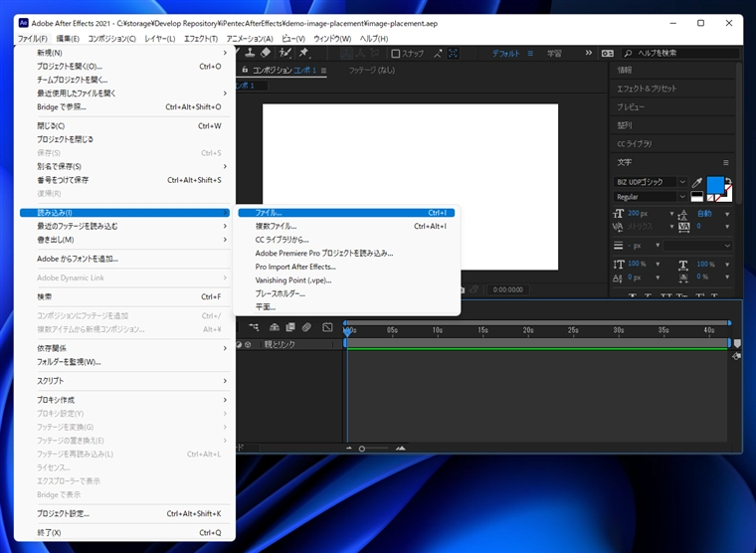Click the blue fill color swatch
This screenshot has width=756, height=553.
click(715, 185)
